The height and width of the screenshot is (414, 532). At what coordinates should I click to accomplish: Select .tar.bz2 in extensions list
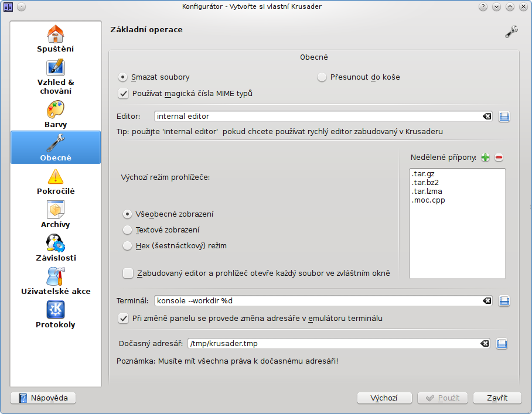425,183
